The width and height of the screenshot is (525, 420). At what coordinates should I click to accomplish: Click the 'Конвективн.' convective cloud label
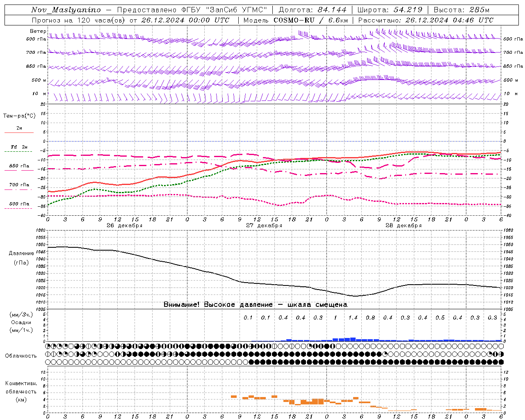(x=21, y=384)
